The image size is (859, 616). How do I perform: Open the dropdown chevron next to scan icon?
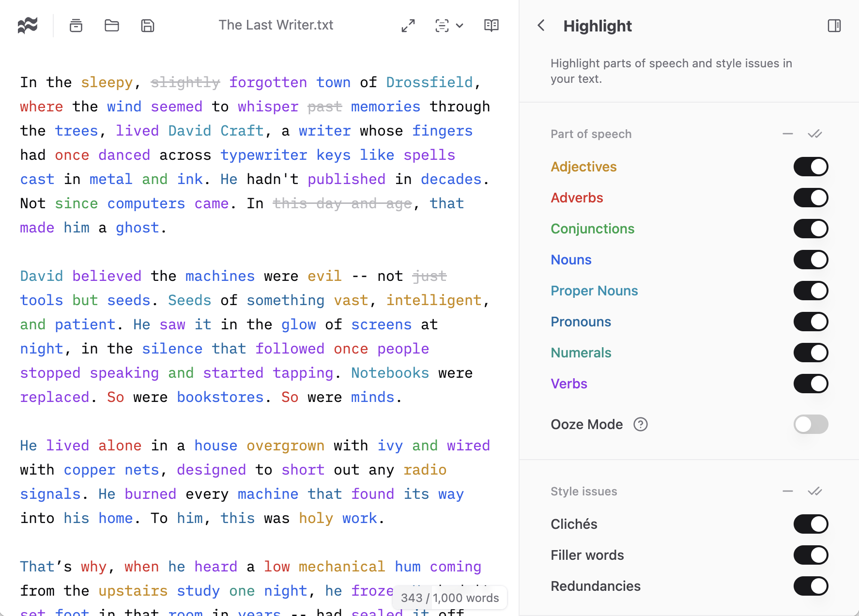click(460, 26)
